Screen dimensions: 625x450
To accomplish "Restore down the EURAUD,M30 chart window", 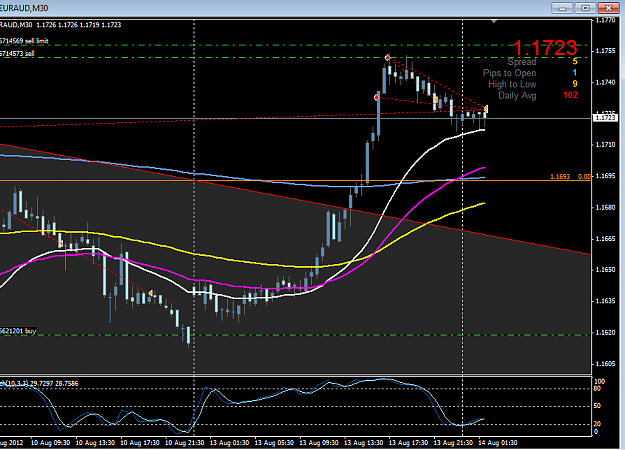I will pos(585,8).
